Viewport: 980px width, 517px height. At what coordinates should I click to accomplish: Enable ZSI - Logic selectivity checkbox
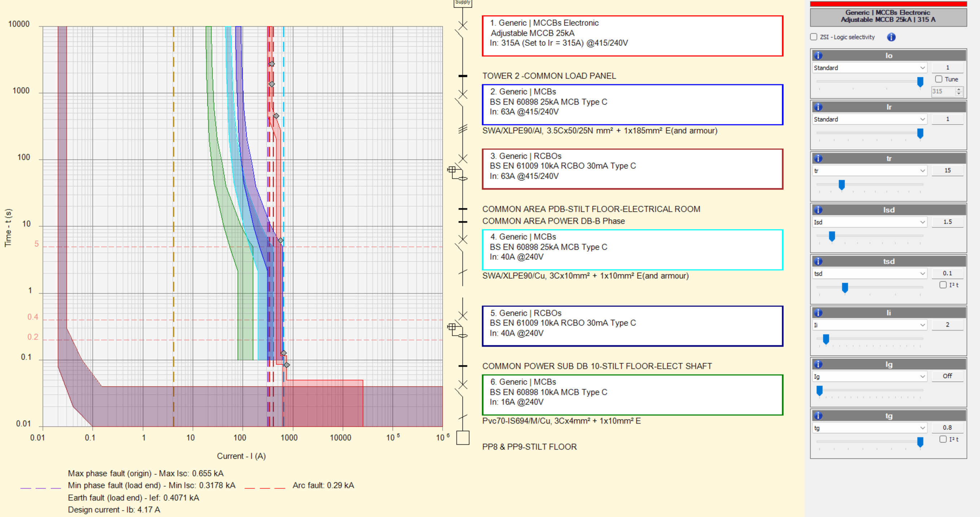click(x=814, y=37)
